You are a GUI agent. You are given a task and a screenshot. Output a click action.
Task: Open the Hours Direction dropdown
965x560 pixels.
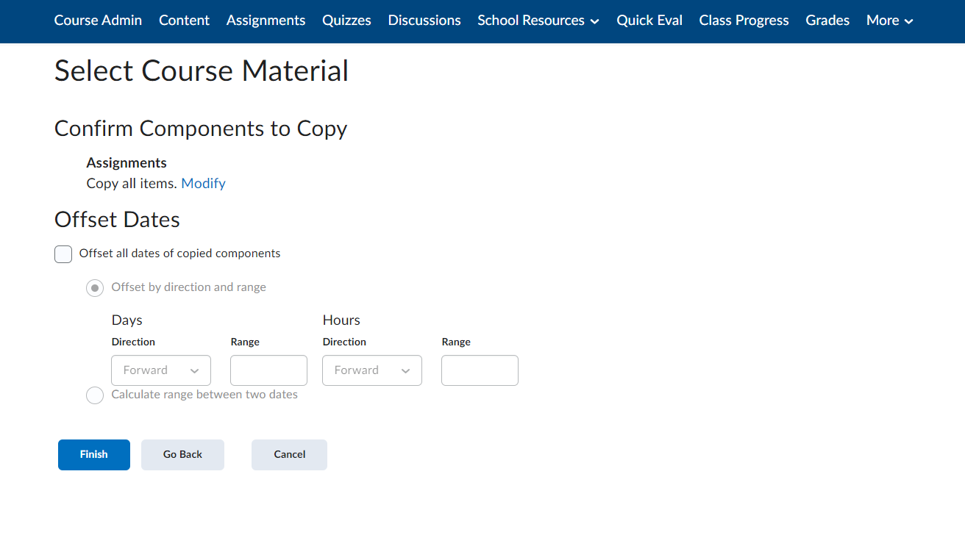coord(371,370)
